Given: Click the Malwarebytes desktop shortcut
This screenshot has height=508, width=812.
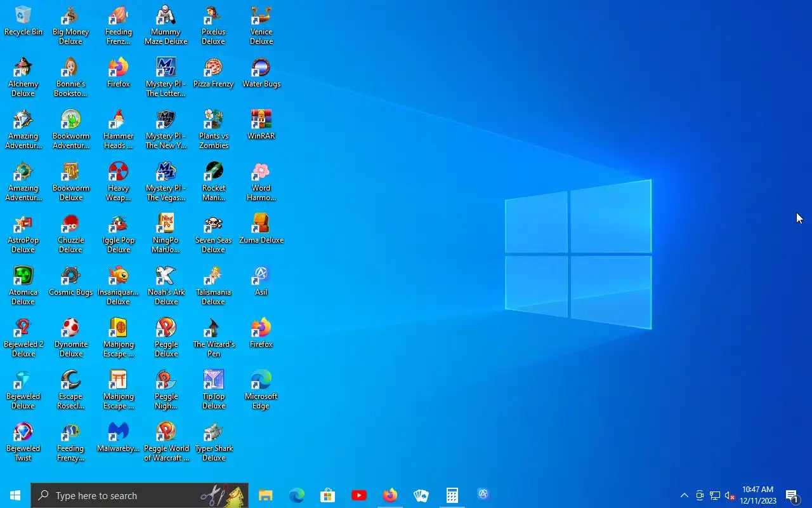Looking at the screenshot, I should [x=119, y=438].
